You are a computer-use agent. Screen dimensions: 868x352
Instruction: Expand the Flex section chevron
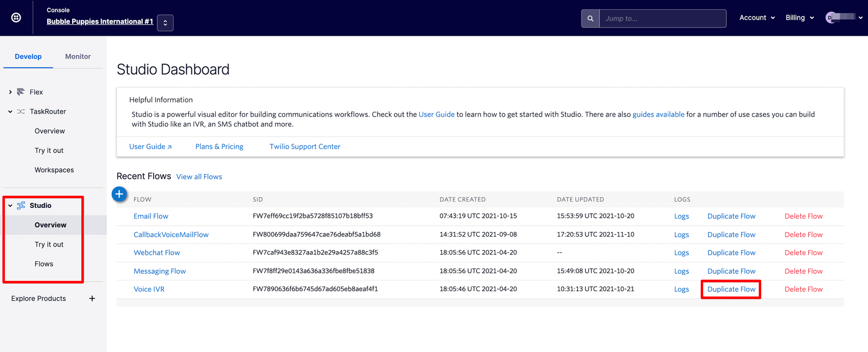[x=10, y=92]
